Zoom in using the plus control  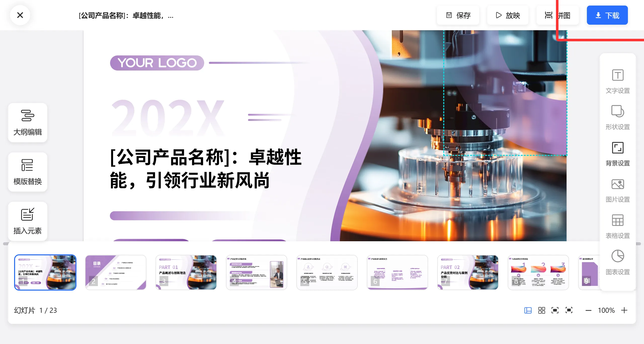point(626,311)
